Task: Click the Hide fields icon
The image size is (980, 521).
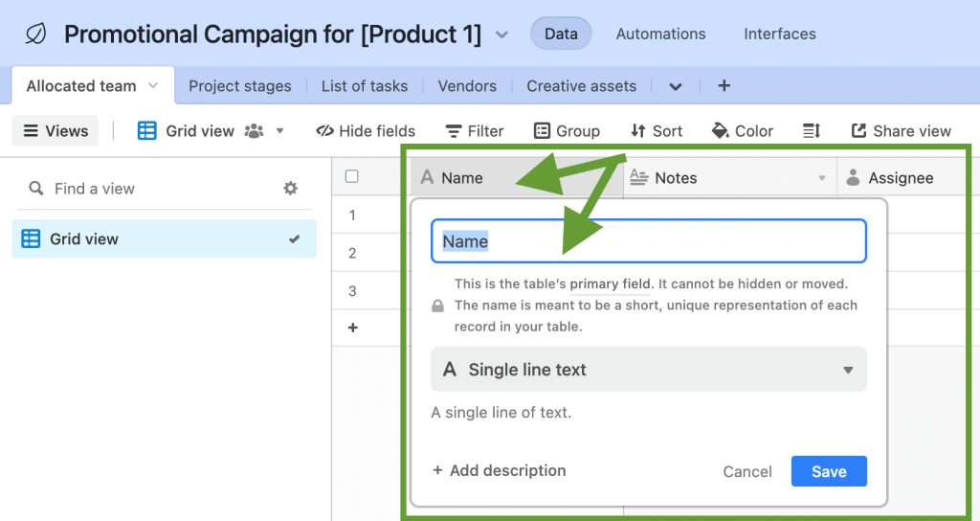Action: tap(324, 131)
